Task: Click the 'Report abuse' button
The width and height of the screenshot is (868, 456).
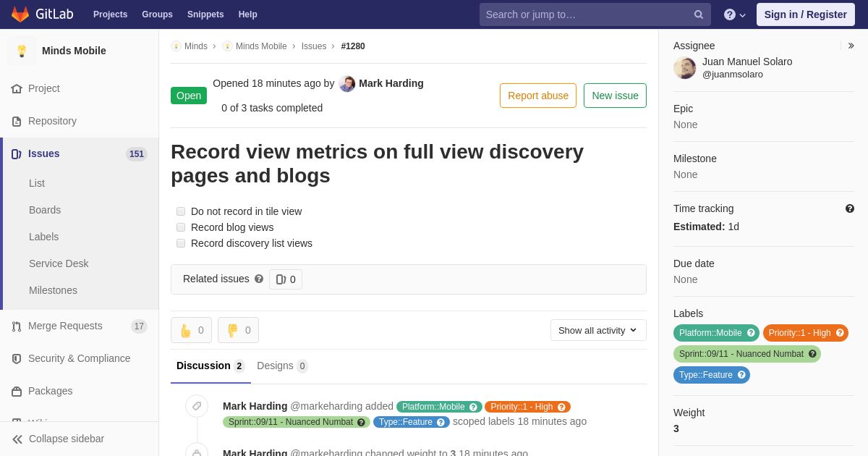Action: point(538,96)
